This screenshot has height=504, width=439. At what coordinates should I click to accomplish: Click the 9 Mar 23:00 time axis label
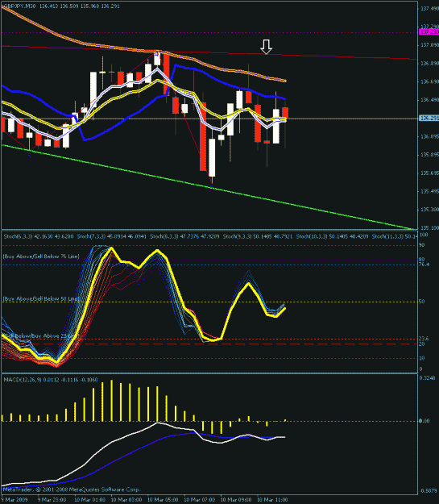[x=52, y=499]
